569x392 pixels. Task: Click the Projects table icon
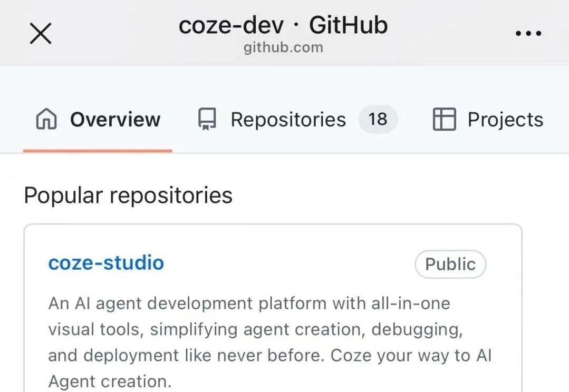[x=444, y=119]
